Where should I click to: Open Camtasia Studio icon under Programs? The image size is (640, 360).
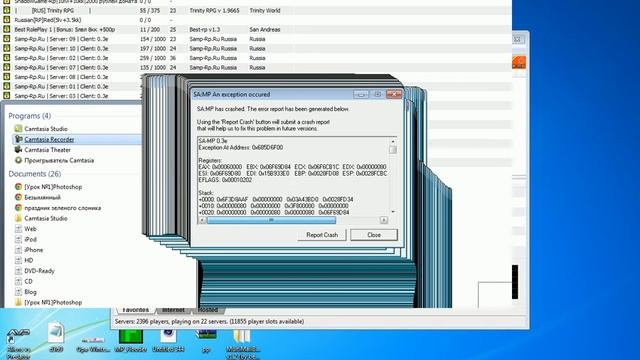(18, 129)
